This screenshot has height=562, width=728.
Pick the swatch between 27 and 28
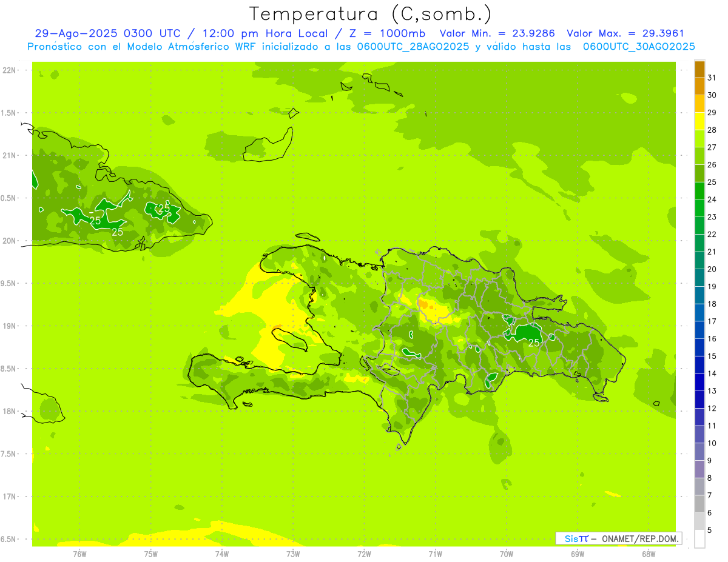tap(699, 139)
